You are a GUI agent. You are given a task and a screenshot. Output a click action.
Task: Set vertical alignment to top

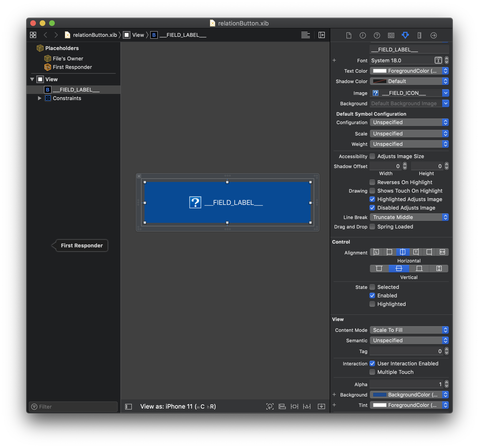[379, 268]
